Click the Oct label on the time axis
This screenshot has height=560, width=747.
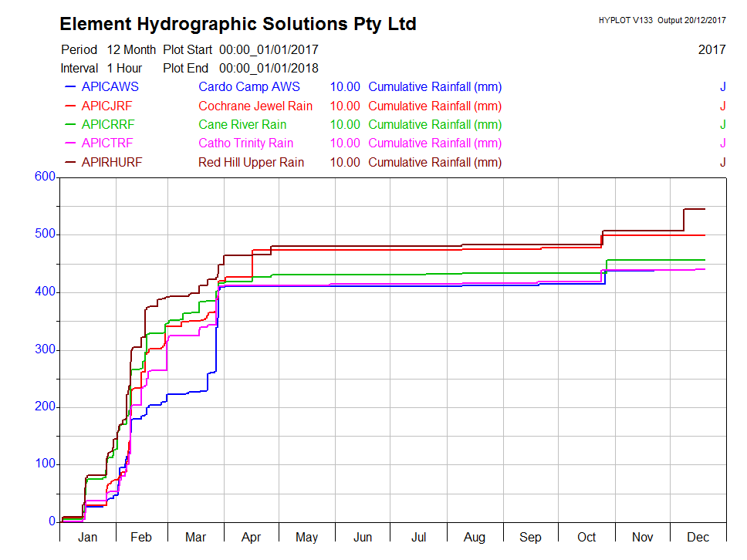click(x=586, y=538)
